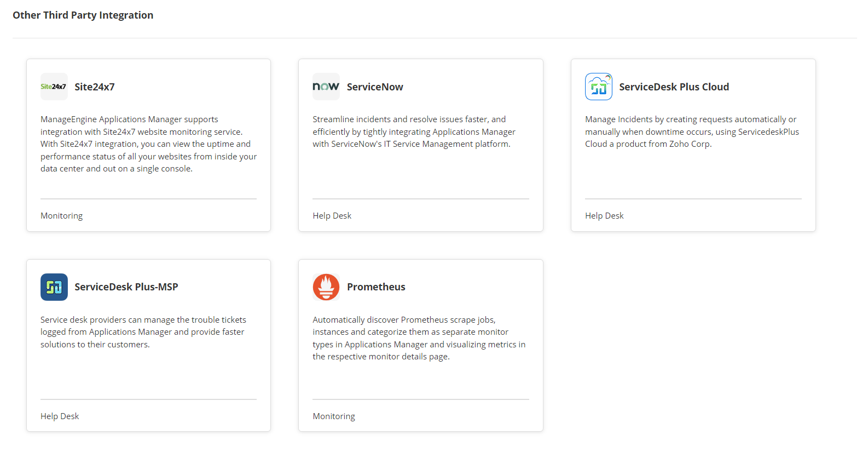Click the ServiceNow "now" logo icon
This screenshot has width=868, height=452.
point(326,86)
